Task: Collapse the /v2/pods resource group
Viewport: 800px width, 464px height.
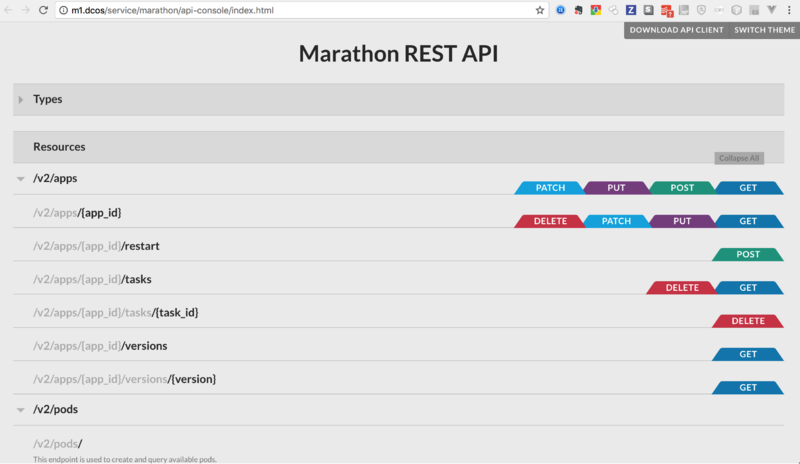Action: point(21,410)
